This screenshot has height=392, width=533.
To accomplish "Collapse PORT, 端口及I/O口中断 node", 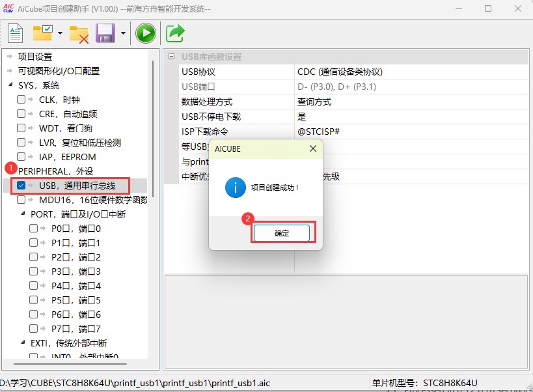I will (23, 214).
